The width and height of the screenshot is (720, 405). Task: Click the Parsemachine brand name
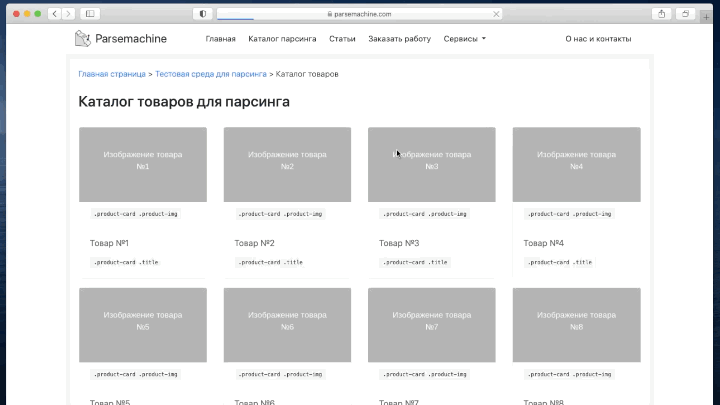[131, 39]
